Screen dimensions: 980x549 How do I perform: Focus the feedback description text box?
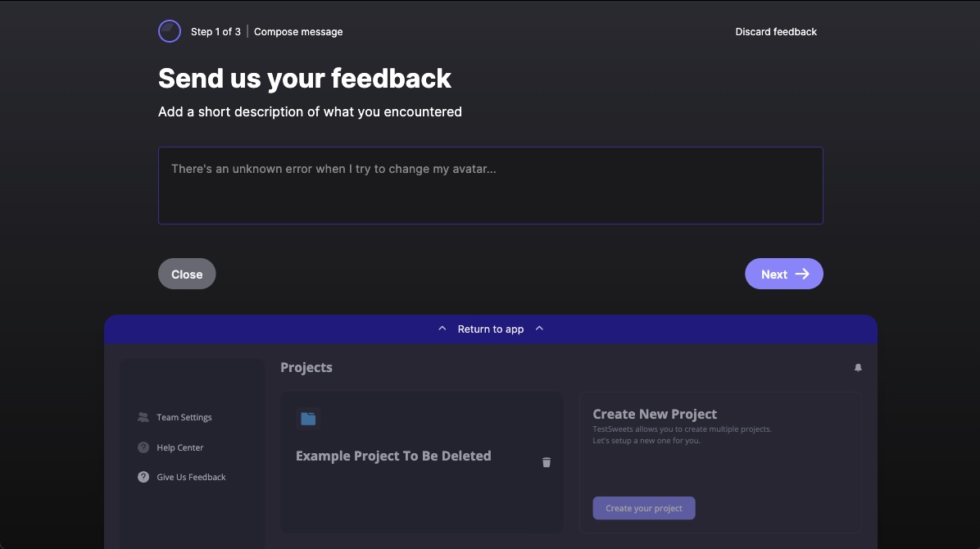491,186
